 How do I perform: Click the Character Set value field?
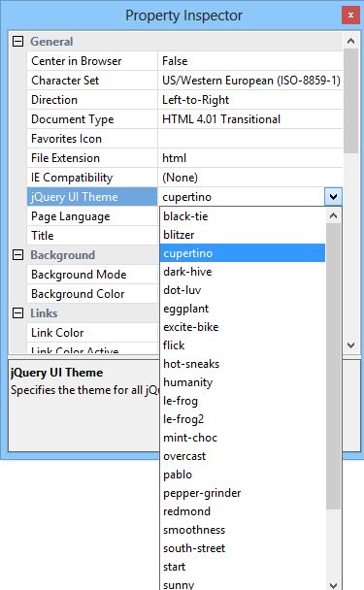250,81
